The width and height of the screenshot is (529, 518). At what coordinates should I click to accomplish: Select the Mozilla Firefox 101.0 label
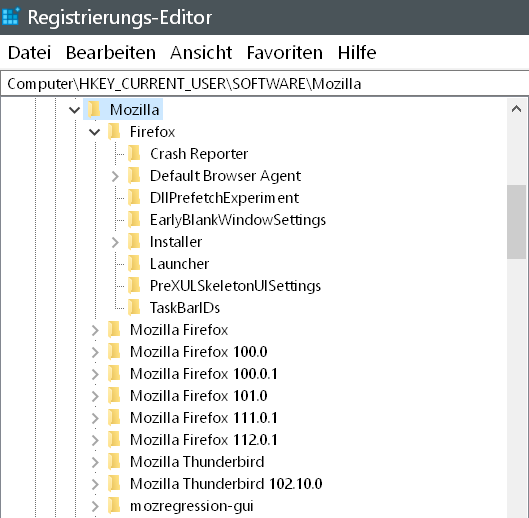pyautogui.click(x=199, y=396)
